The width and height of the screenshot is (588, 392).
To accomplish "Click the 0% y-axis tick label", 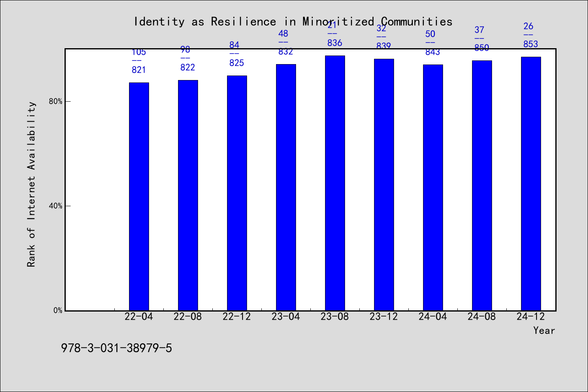I will pos(58,310).
